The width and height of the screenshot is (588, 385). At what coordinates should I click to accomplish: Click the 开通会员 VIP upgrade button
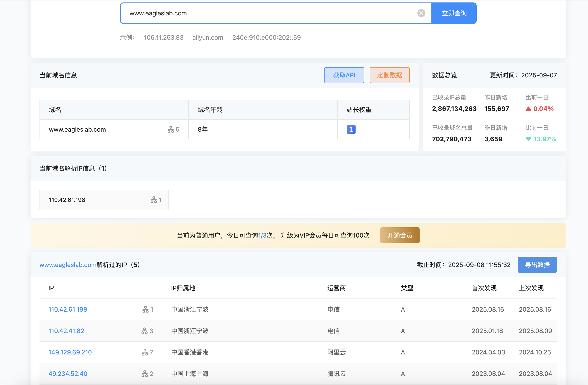pyautogui.click(x=400, y=235)
